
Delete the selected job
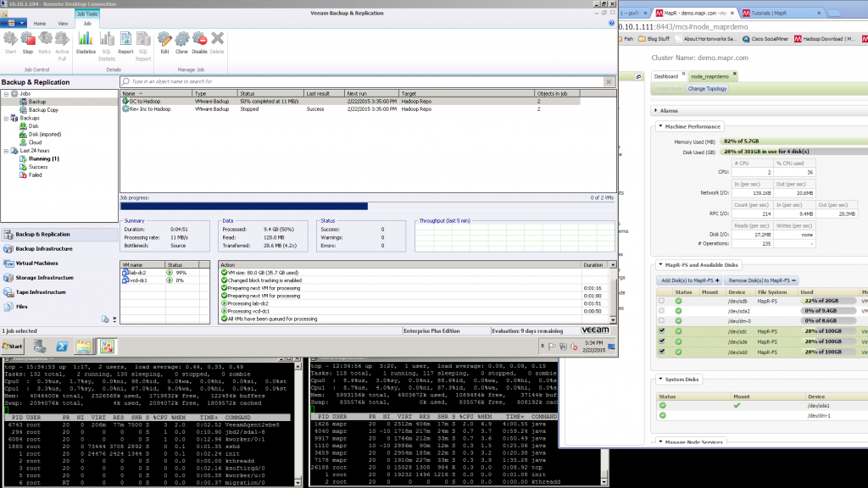point(217,42)
